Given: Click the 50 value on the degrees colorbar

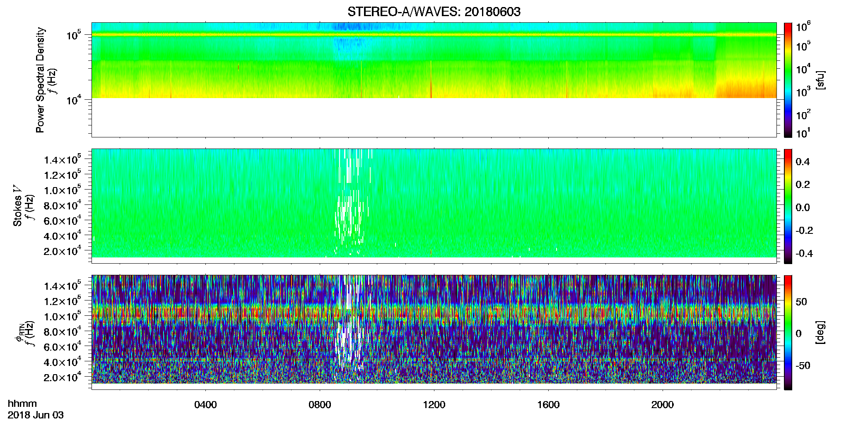Looking at the screenshot, I should [x=801, y=302].
